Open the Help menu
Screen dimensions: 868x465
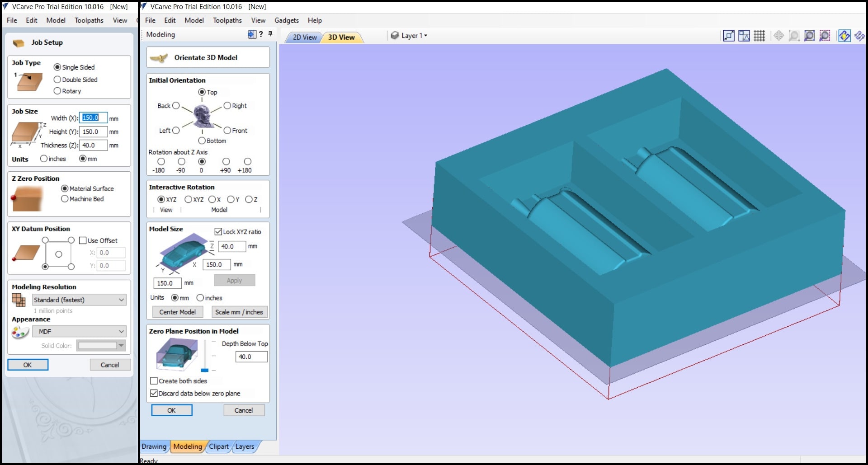point(315,20)
